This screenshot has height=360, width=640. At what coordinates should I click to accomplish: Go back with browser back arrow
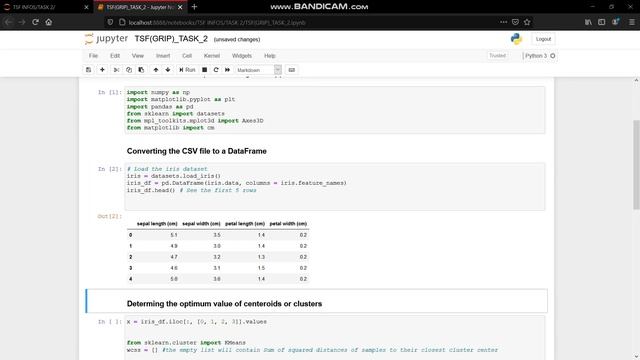[x=9, y=22]
